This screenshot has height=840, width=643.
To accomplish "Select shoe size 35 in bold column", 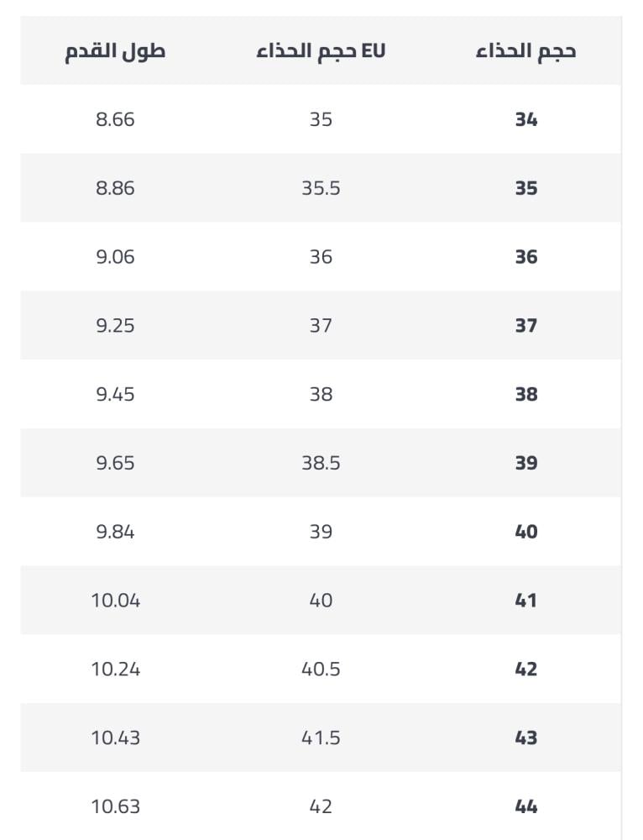I will pyautogui.click(x=525, y=188).
